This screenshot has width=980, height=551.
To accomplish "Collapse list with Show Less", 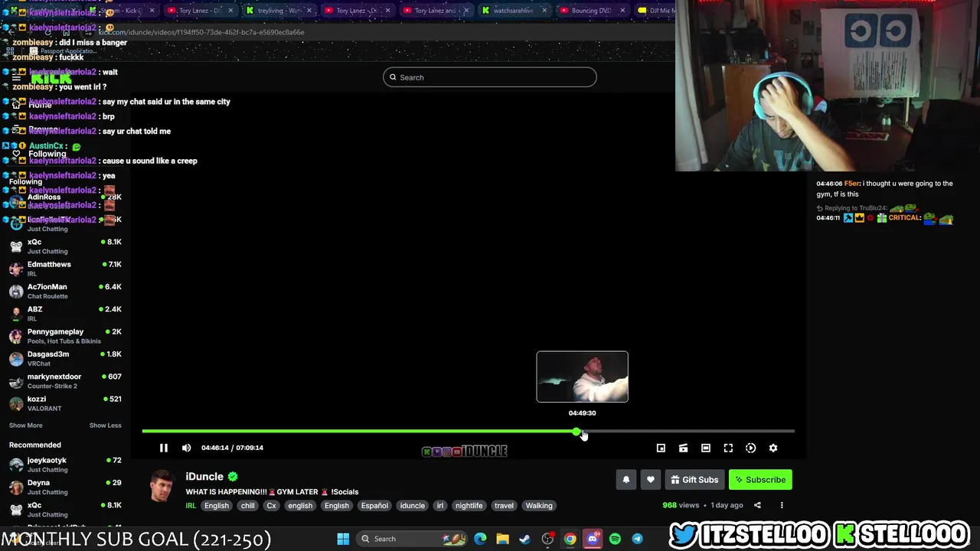I will (105, 425).
